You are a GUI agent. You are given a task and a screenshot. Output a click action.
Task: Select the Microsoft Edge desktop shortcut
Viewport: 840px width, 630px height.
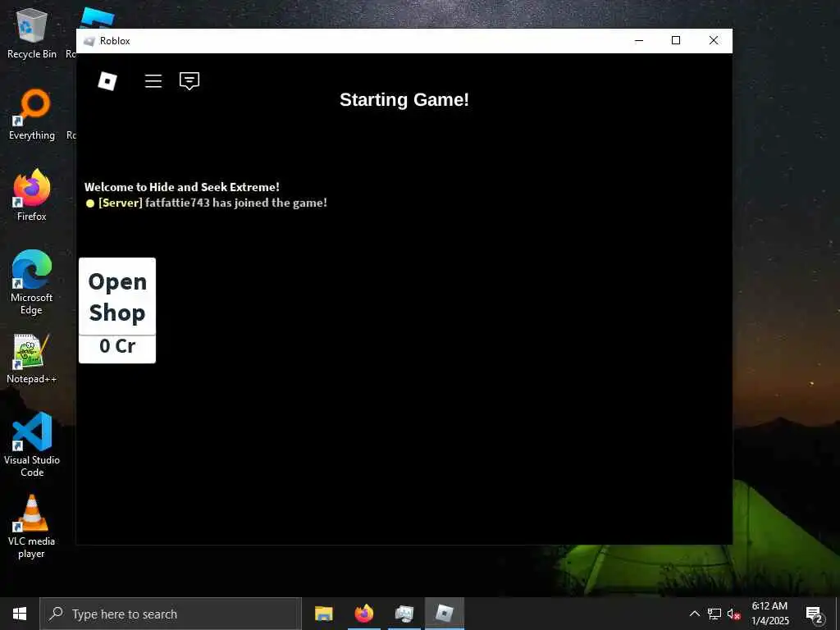(32, 282)
